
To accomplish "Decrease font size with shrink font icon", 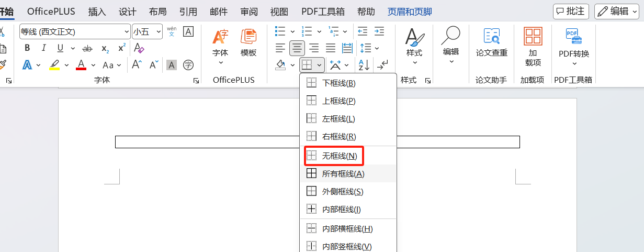I will click(154, 65).
